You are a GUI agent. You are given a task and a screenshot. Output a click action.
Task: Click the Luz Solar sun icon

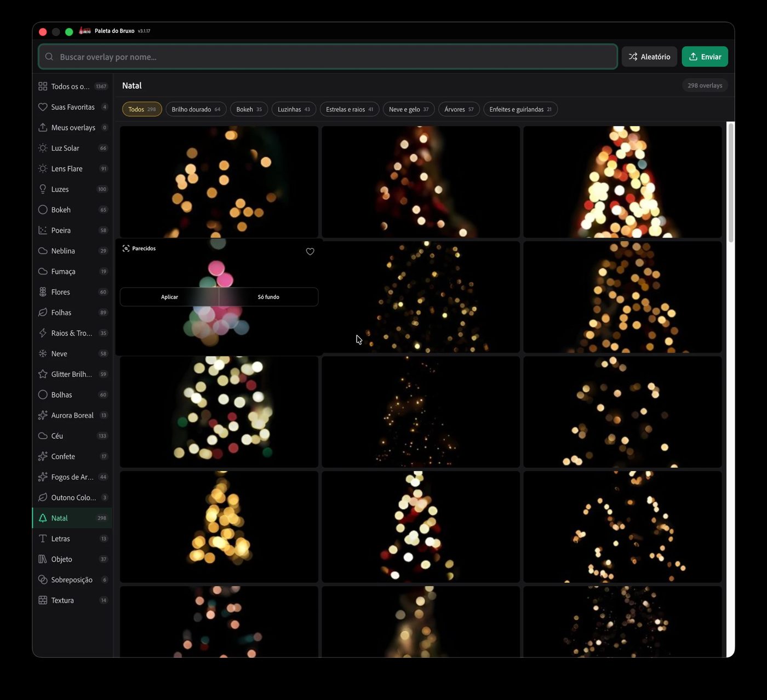pyautogui.click(x=43, y=148)
